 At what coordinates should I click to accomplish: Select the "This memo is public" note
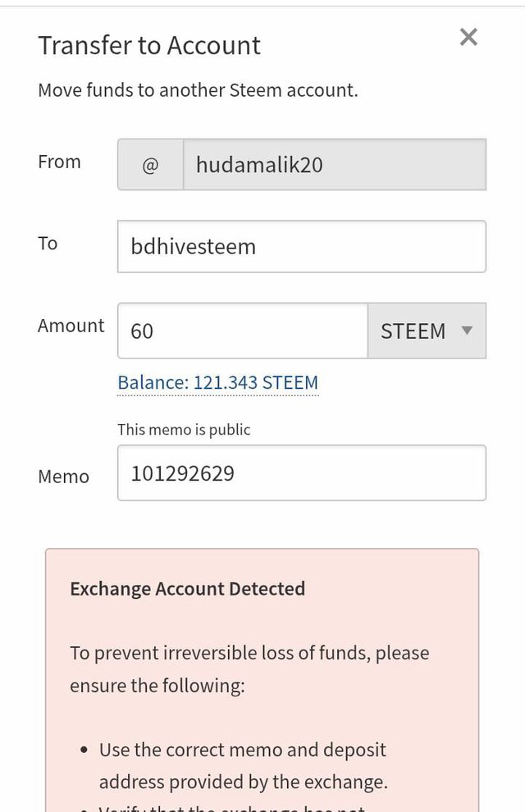pos(184,429)
